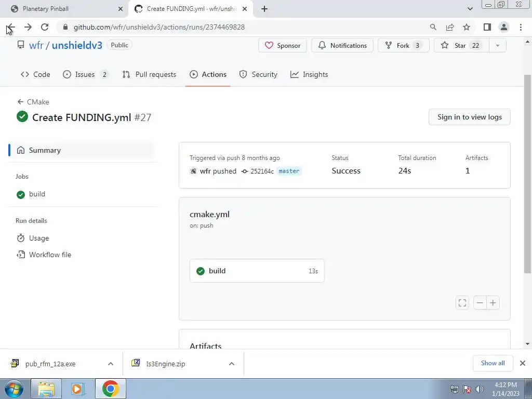This screenshot has width=532, height=399.
Task: Expand the Star lists dropdown arrow
Action: [498, 46]
